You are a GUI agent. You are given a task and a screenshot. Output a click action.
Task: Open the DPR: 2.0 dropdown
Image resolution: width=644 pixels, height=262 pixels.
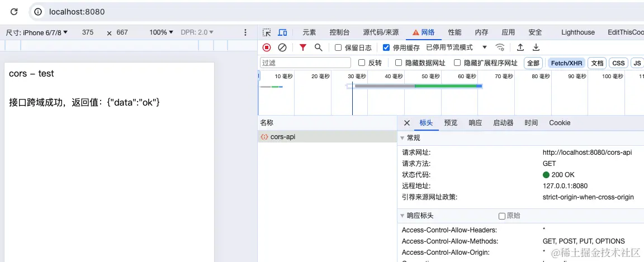tap(197, 32)
